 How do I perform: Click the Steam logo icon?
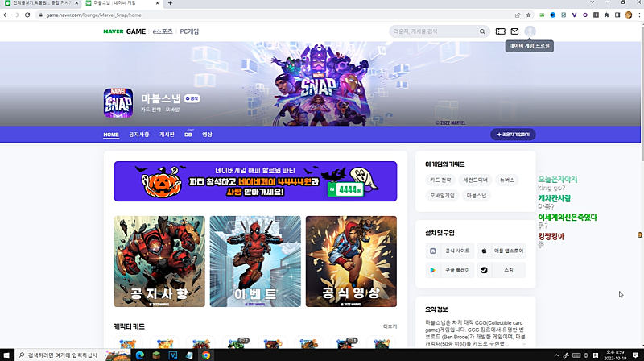click(485, 270)
